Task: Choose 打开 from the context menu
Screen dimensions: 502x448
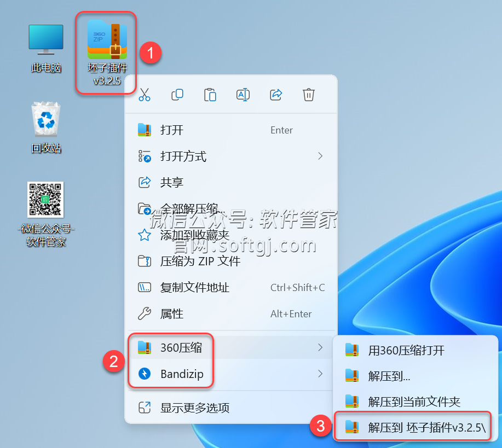Action: 231,130
